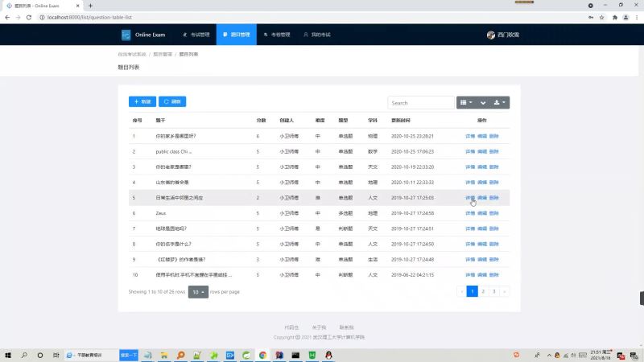This screenshot has width=644, height=362.
Task: Edit the Zeus question in row 6
Action: coord(482,213)
